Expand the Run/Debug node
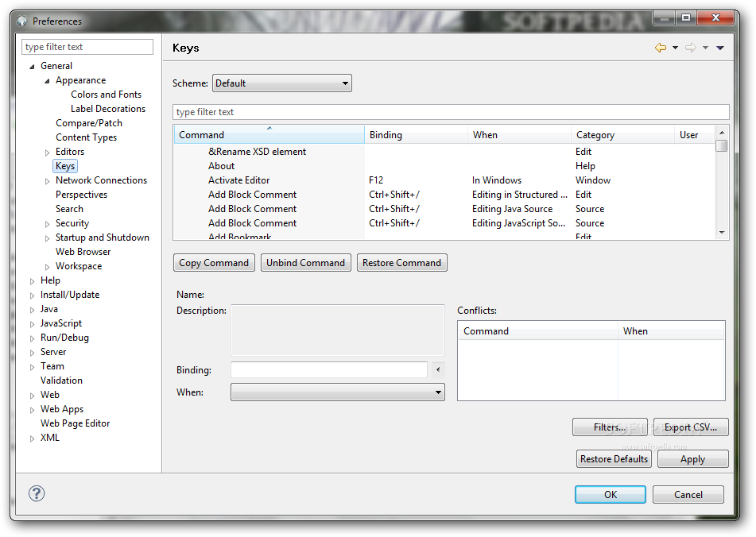 pyautogui.click(x=32, y=338)
